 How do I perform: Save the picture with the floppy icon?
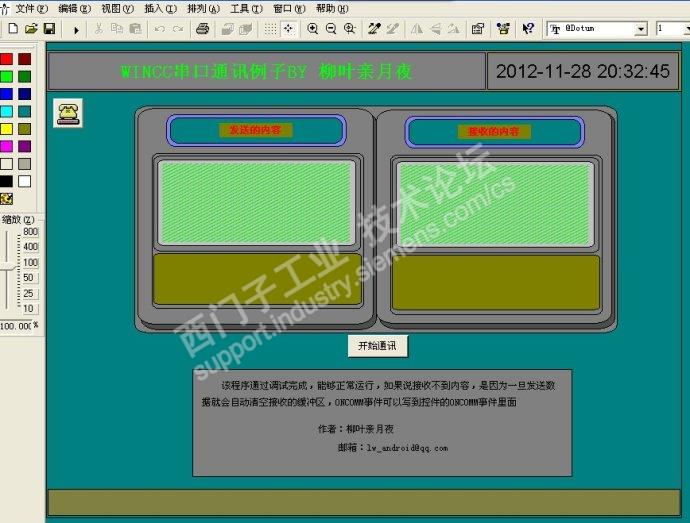(49, 29)
